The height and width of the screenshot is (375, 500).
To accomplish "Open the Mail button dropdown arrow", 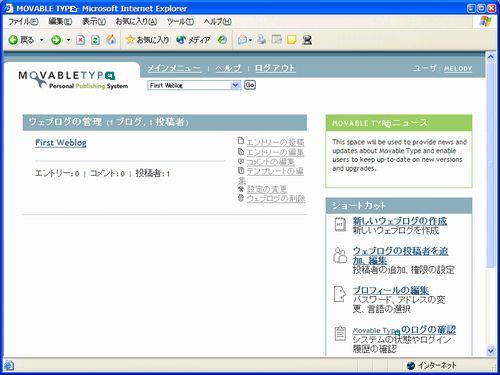I will 250,40.
